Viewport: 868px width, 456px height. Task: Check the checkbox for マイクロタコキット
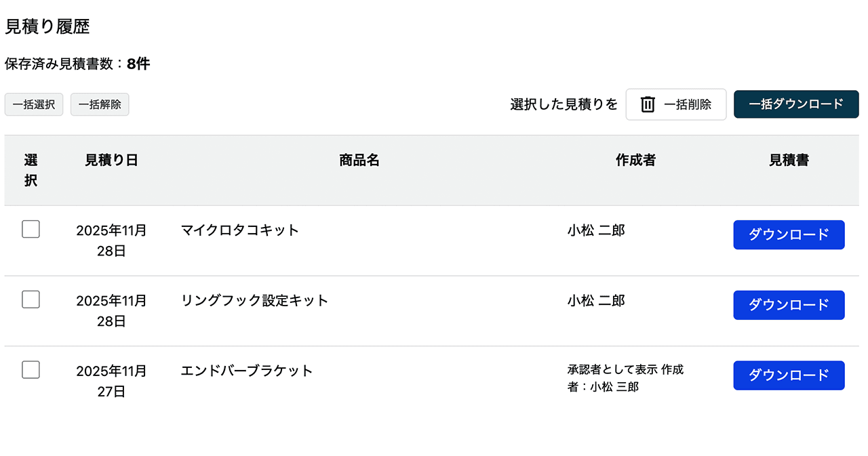click(x=31, y=229)
